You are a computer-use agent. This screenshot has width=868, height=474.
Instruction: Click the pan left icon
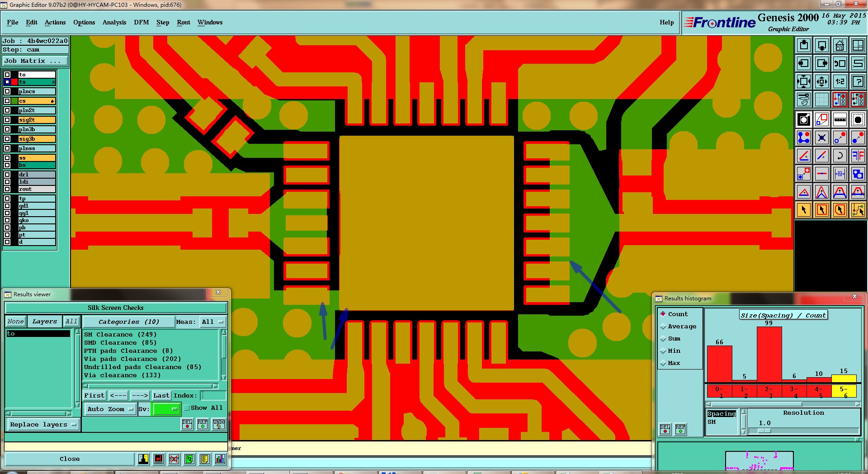[x=804, y=63]
